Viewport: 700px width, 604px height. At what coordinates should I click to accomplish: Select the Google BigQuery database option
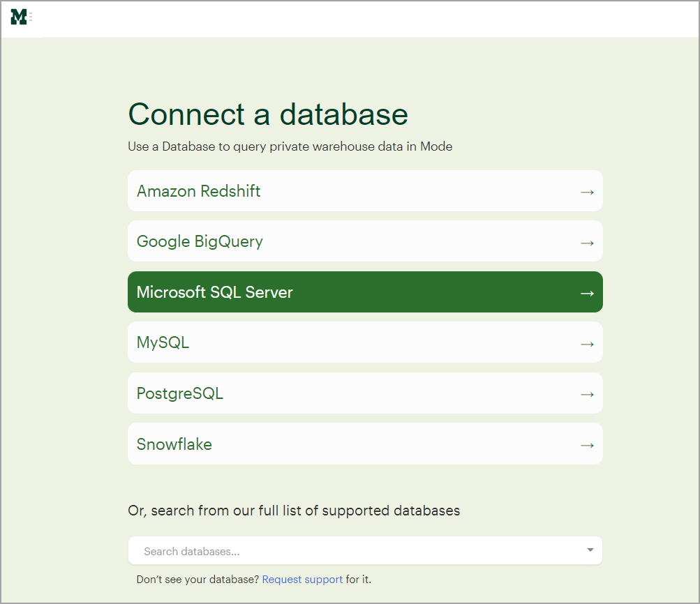(364, 241)
